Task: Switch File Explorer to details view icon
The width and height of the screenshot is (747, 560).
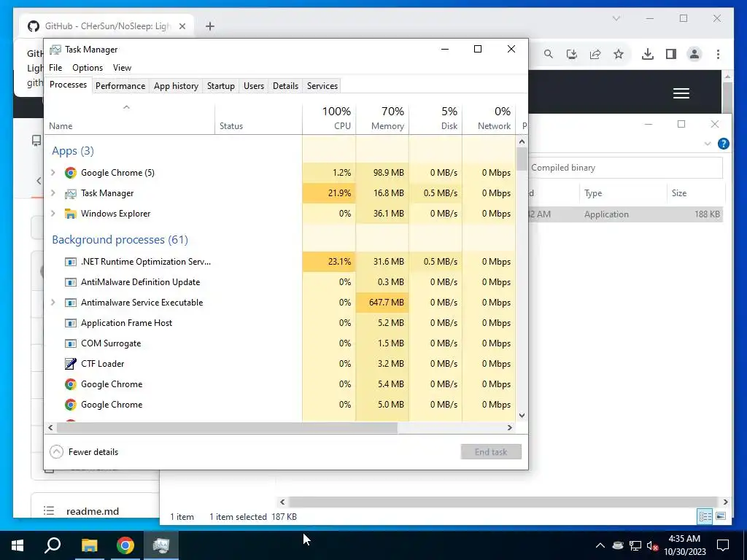Action: 705,516
